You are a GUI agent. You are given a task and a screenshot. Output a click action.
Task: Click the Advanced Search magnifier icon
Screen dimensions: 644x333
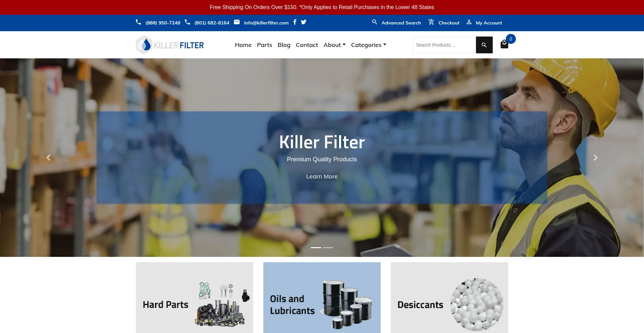click(x=375, y=22)
